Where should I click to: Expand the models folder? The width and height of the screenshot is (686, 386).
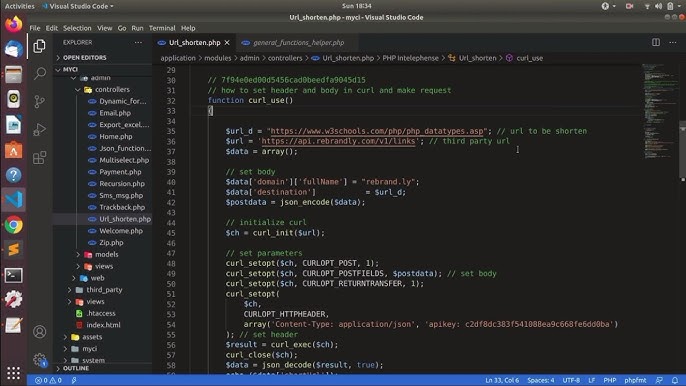click(x=106, y=254)
